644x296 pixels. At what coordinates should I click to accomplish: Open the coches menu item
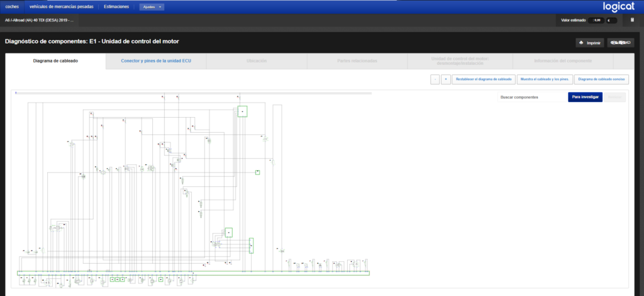pos(13,6)
